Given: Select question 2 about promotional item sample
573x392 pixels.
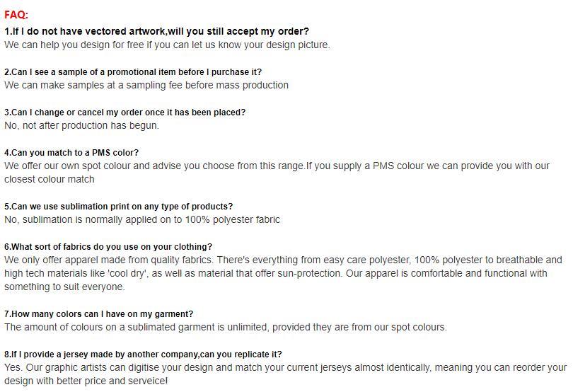Looking at the screenshot, I should 133,72.
